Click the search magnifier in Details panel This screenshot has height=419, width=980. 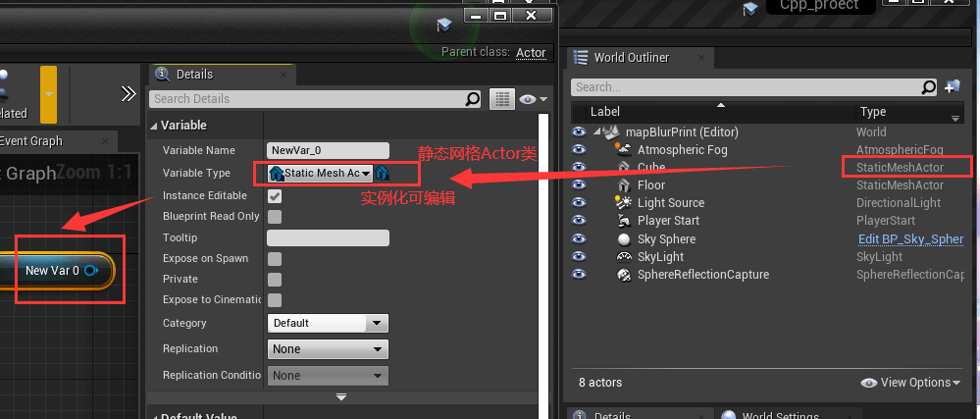tap(473, 99)
